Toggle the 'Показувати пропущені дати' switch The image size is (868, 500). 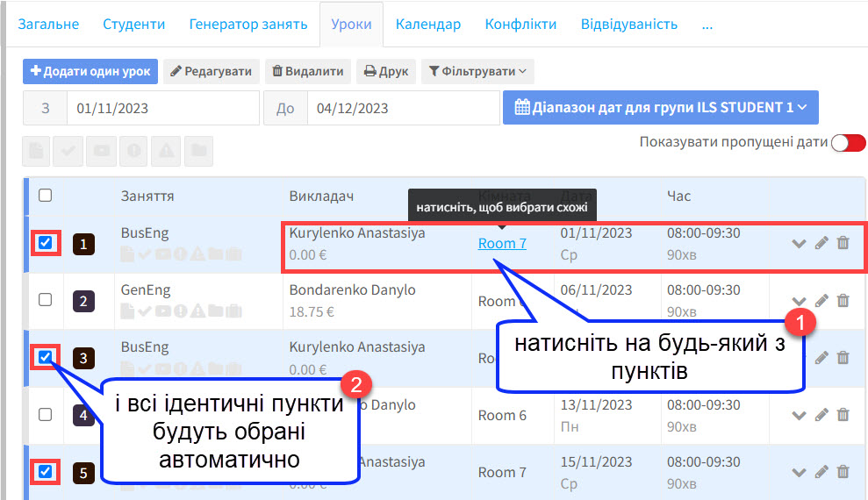[848, 142]
